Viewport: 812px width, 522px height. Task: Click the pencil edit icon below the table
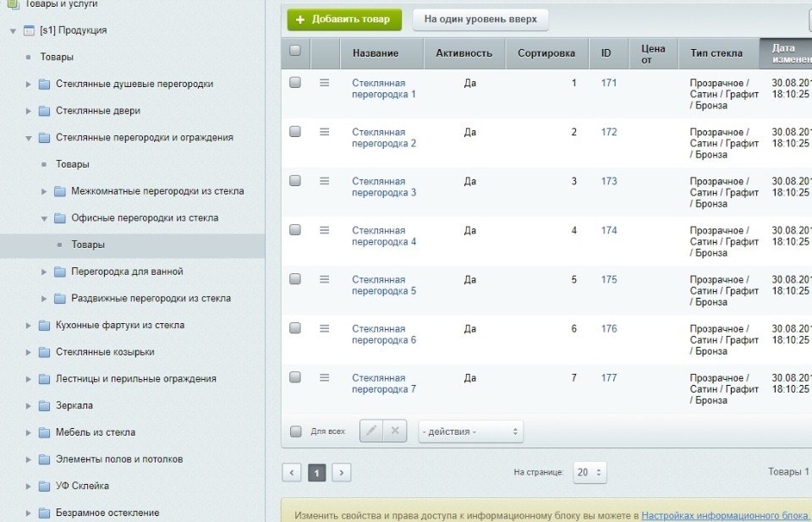pos(371,431)
